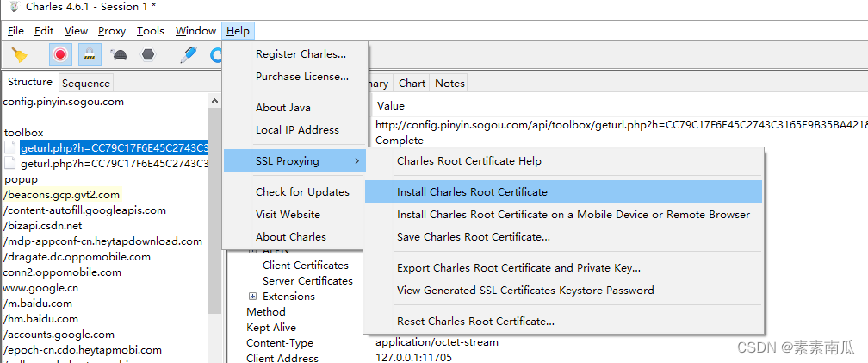Enable throttling with the turtle icon

click(x=119, y=55)
